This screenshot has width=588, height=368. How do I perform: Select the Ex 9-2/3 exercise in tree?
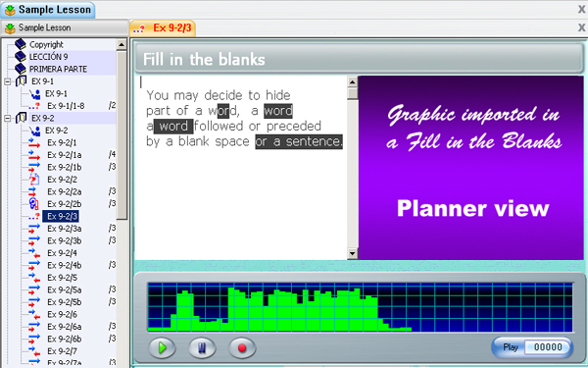click(61, 217)
